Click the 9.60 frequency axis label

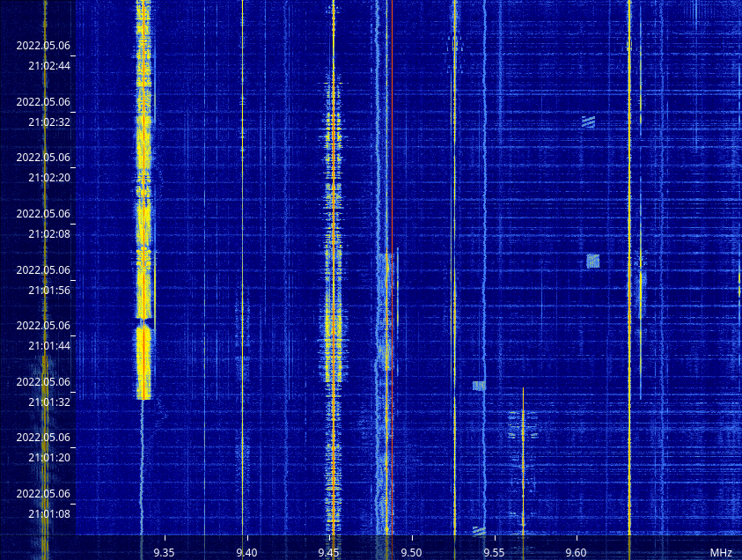click(x=576, y=552)
